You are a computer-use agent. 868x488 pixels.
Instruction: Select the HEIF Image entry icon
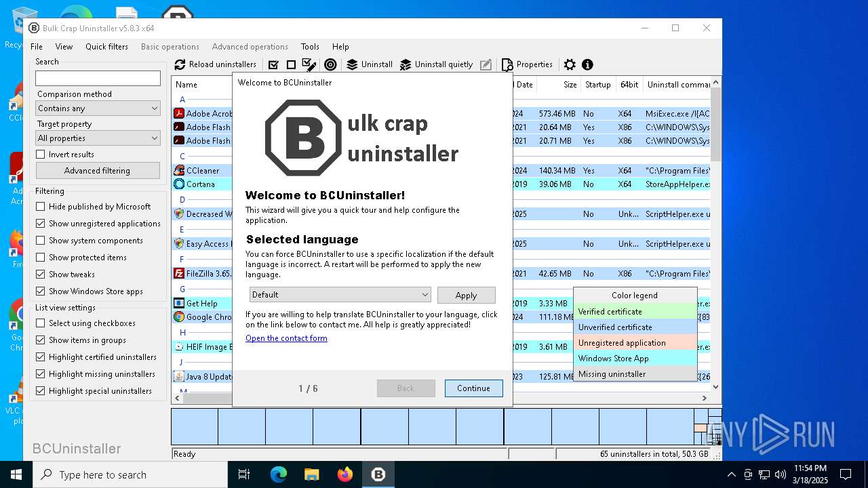coord(179,347)
